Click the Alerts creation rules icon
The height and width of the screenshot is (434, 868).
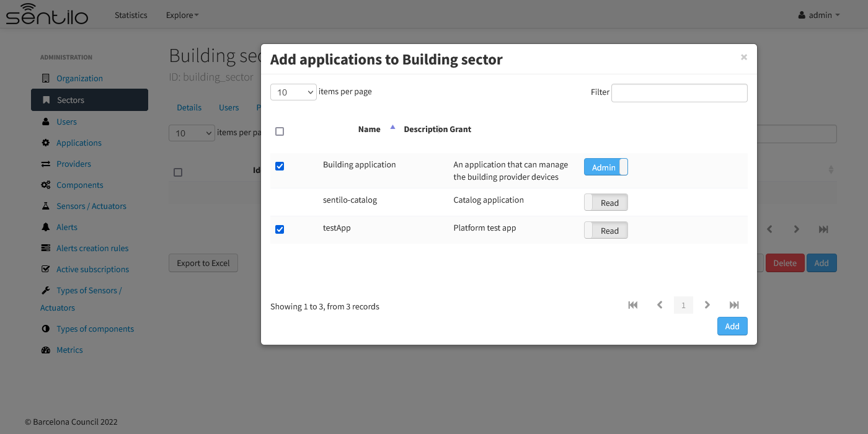(46, 248)
